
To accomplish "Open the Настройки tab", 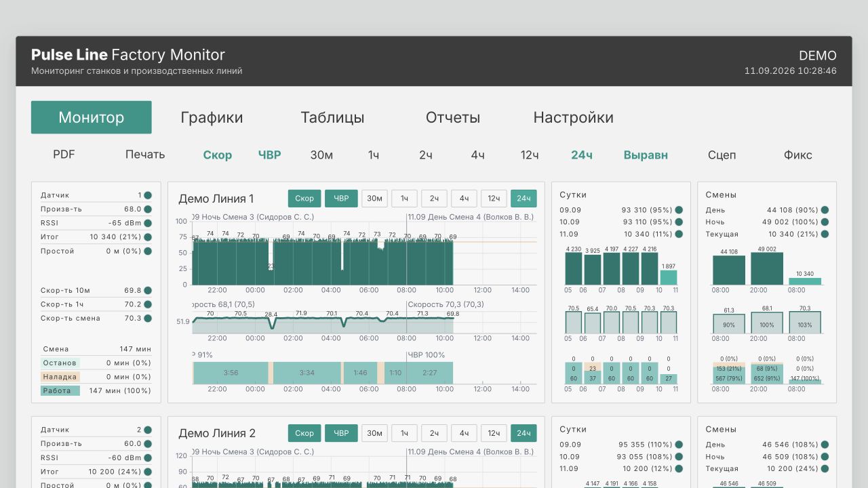I will click(574, 117).
